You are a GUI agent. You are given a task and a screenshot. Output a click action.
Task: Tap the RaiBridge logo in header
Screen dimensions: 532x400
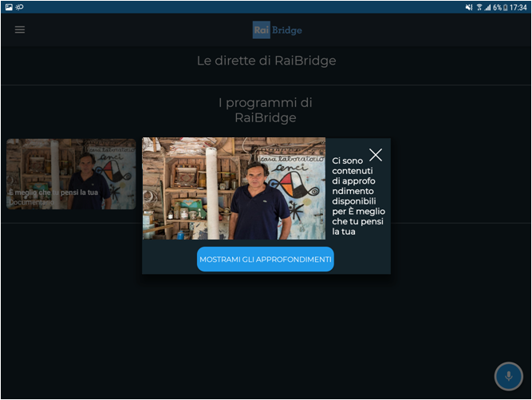pyautogui.click(x=277, y=30)
